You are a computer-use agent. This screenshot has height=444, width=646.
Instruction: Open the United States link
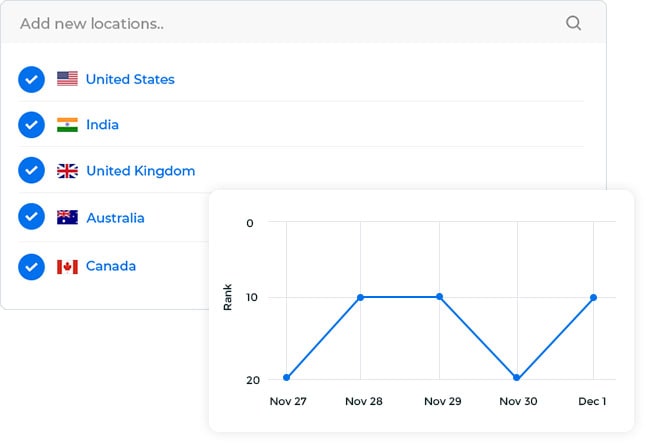[x=130, y=79]
